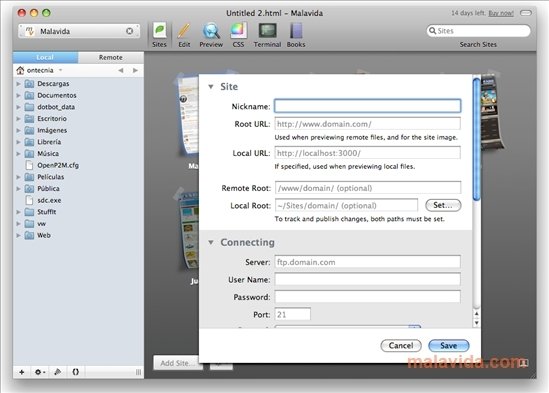
Task: Click the Password field
Action: click(x=367, y=297)
